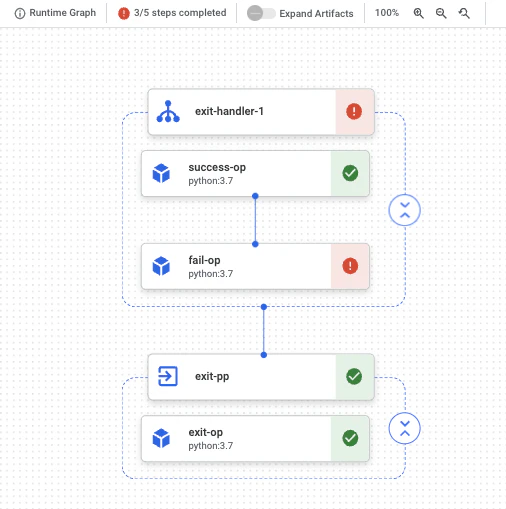The height and width of the screenshot is (509, 506).
Task: Collapse the exit-handler-1 group
Action: coord(404,210)
